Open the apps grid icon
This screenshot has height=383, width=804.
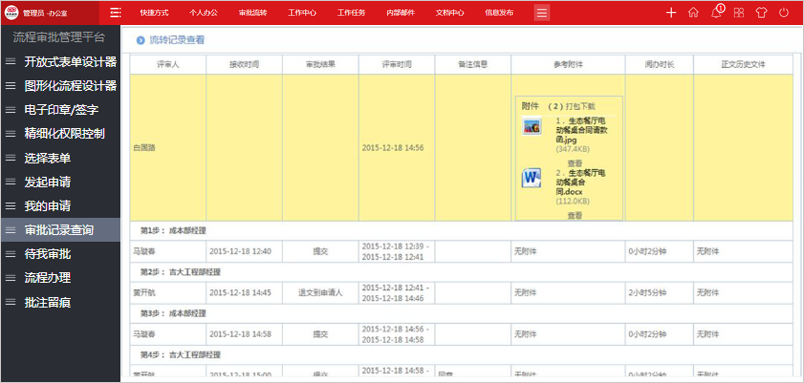739,13
